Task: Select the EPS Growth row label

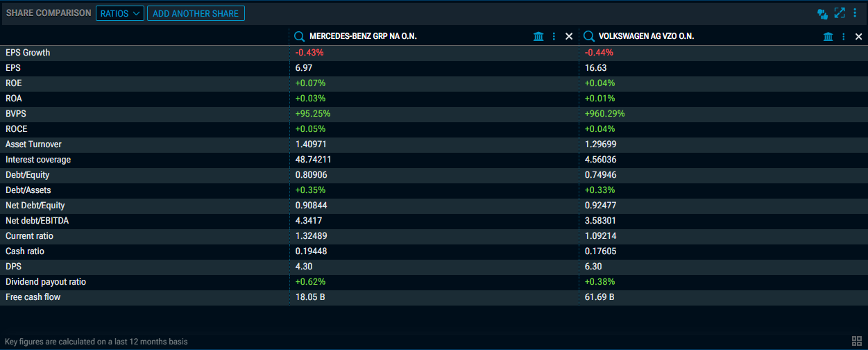Action: tap(28, 53)
